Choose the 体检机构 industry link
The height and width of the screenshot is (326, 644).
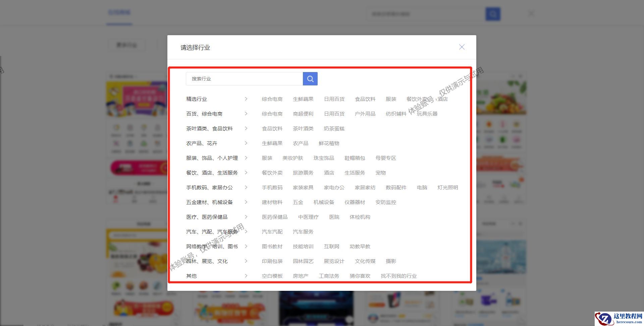(360, 217)
